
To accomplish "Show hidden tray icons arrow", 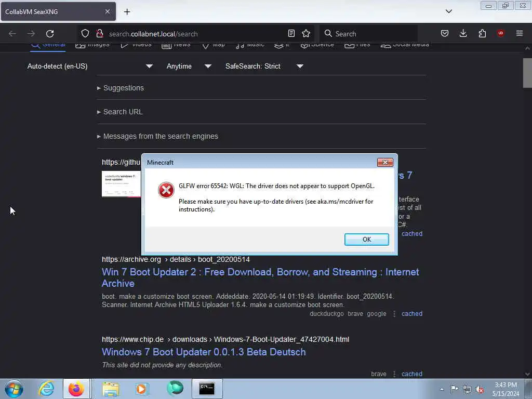I will [x=442, y=389].
